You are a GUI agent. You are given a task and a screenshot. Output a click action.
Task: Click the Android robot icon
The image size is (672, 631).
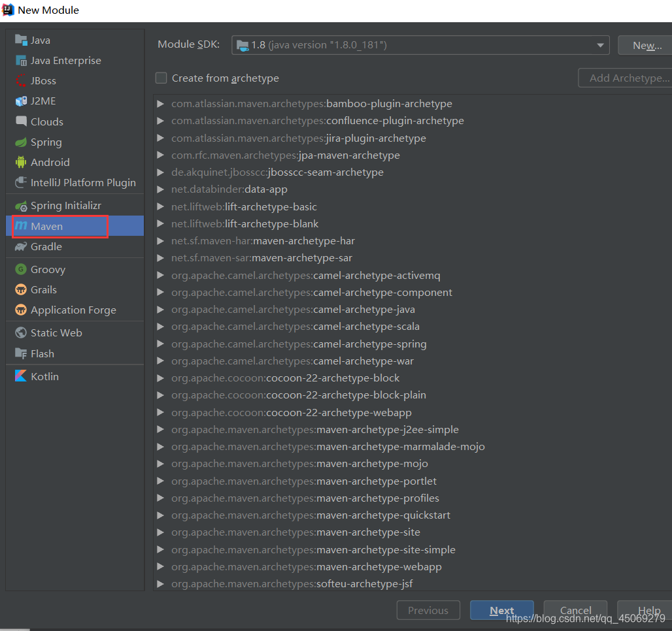click(21, 162)
